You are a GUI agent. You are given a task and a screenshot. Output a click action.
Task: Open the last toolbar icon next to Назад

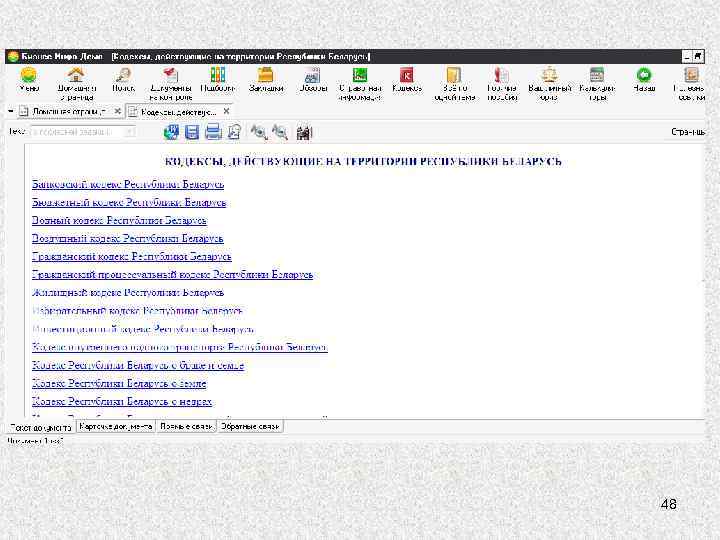691,75
